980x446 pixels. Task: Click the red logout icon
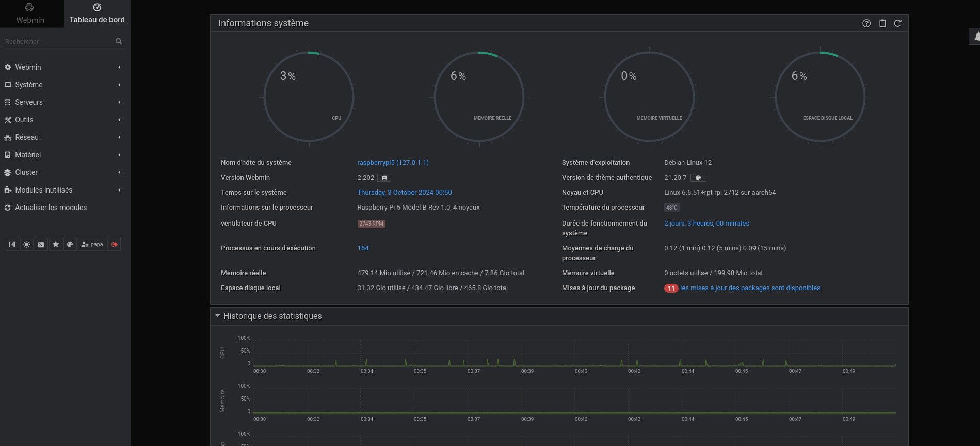point(115,245)
